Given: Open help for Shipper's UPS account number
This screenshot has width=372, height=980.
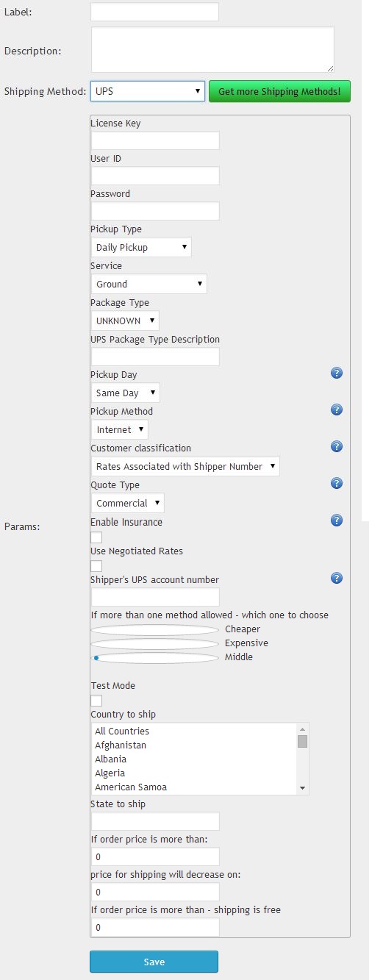Looking at the screenshot, I should 337,578.
